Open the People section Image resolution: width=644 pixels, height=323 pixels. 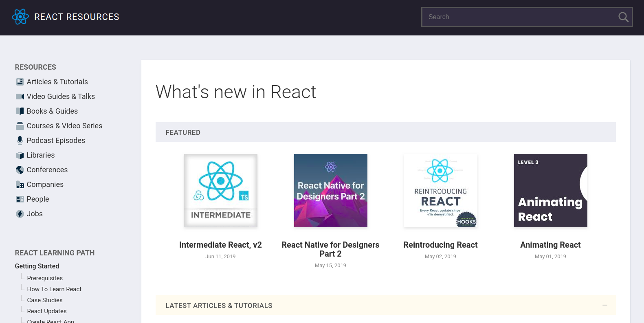tap(37, 199)
